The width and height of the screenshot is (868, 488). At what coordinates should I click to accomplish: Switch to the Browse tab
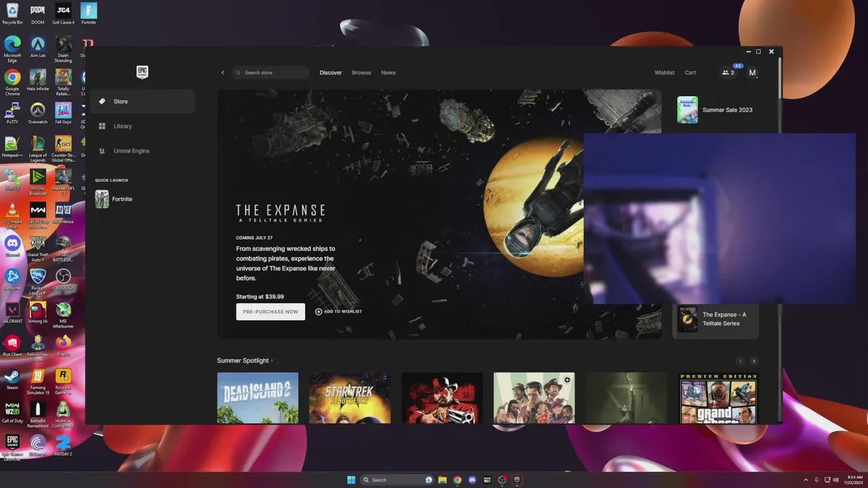coord(361,73)
